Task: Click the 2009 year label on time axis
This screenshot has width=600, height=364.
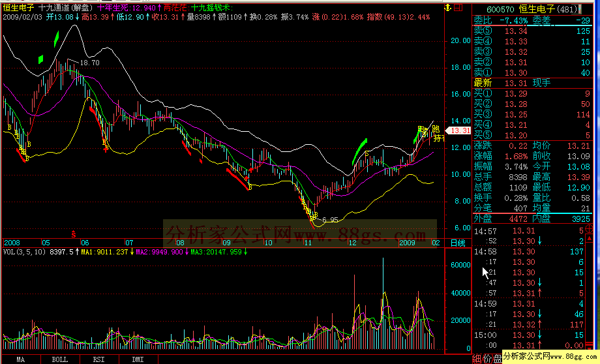Action: pos(407,243)
